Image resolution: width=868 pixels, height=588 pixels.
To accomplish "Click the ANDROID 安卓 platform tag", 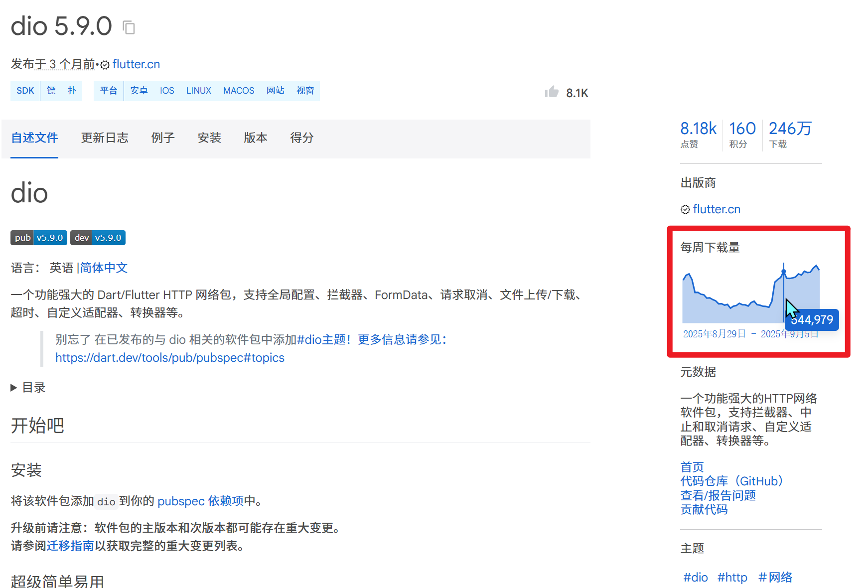I will (x=139, y=91).
